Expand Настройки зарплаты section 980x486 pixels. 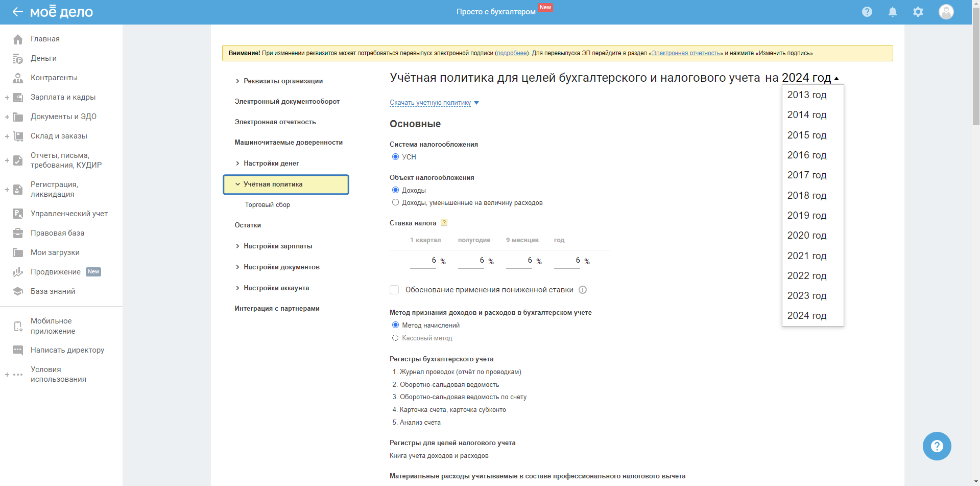pyautogui.click(x=237, y=246)
